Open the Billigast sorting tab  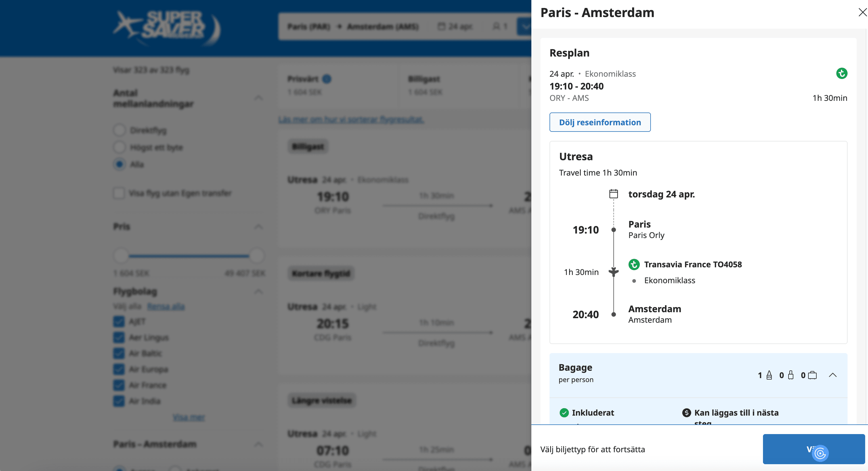424,85
